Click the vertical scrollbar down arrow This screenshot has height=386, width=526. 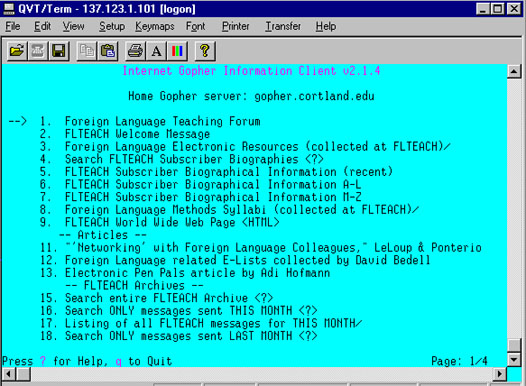[x=514, y=360]
